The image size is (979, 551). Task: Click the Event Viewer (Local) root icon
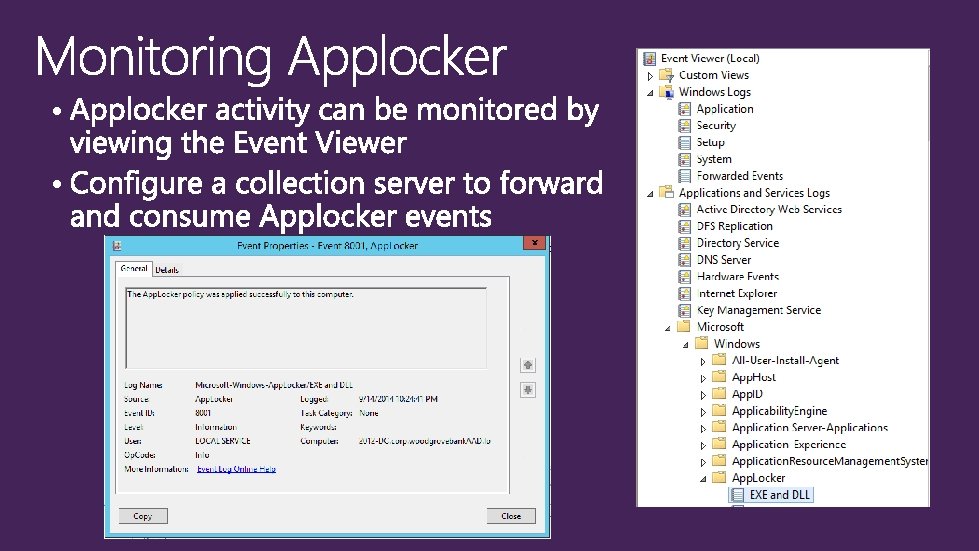(649, 59)
